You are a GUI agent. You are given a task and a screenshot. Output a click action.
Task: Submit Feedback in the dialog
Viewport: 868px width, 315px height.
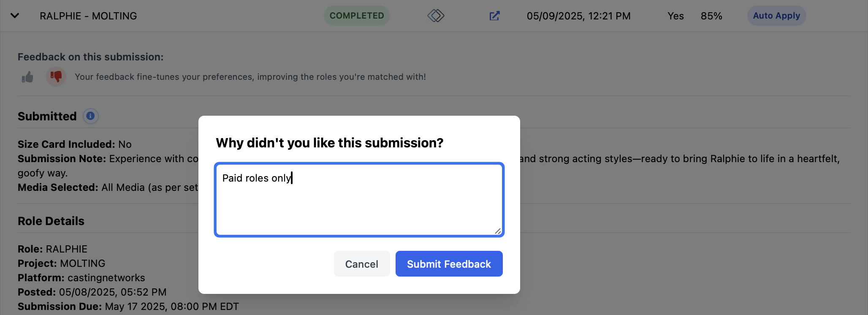coord(449,264)
